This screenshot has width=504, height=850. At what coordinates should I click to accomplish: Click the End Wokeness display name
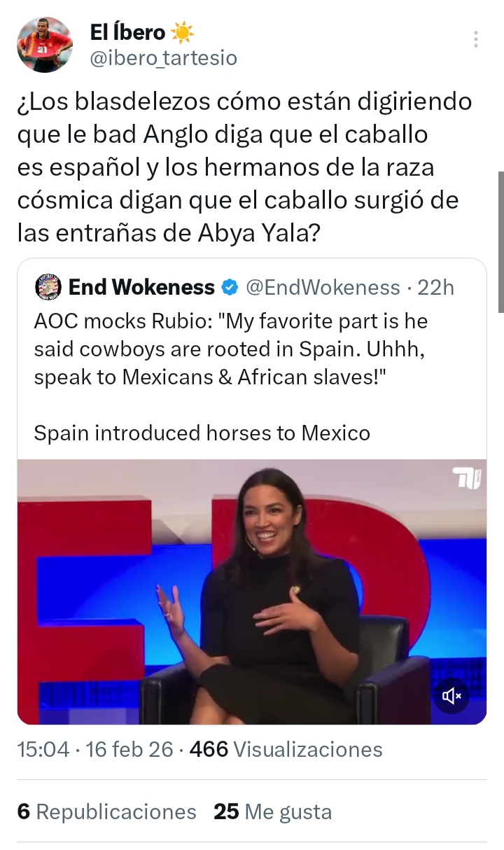[x=141, y=287]
